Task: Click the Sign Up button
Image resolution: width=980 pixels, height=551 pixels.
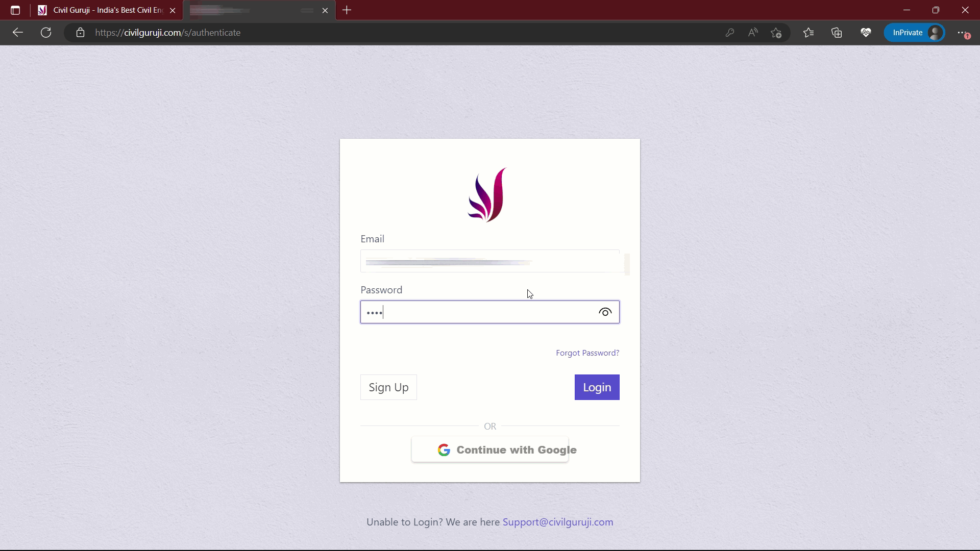Action: click(x=388, y=387)
